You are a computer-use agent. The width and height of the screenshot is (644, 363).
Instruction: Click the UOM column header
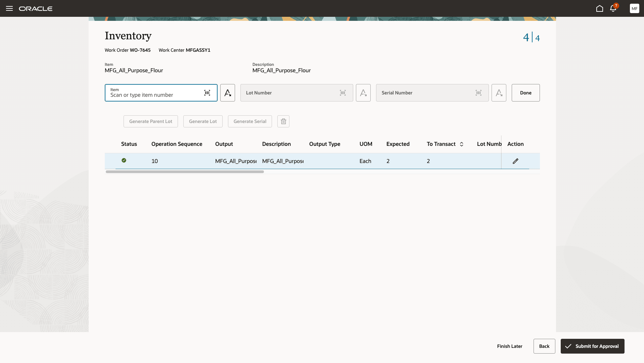366,144
